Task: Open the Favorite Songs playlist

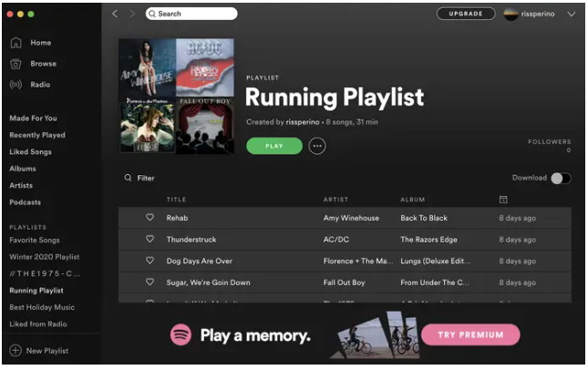Action: 35,240
